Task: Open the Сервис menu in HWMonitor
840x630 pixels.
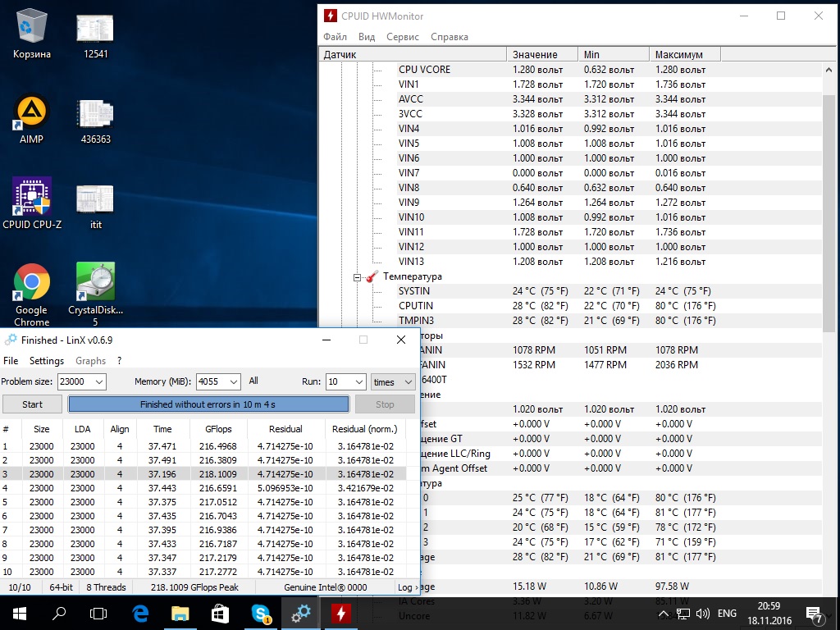Action: pyautogui.click(x=402, y=37)
